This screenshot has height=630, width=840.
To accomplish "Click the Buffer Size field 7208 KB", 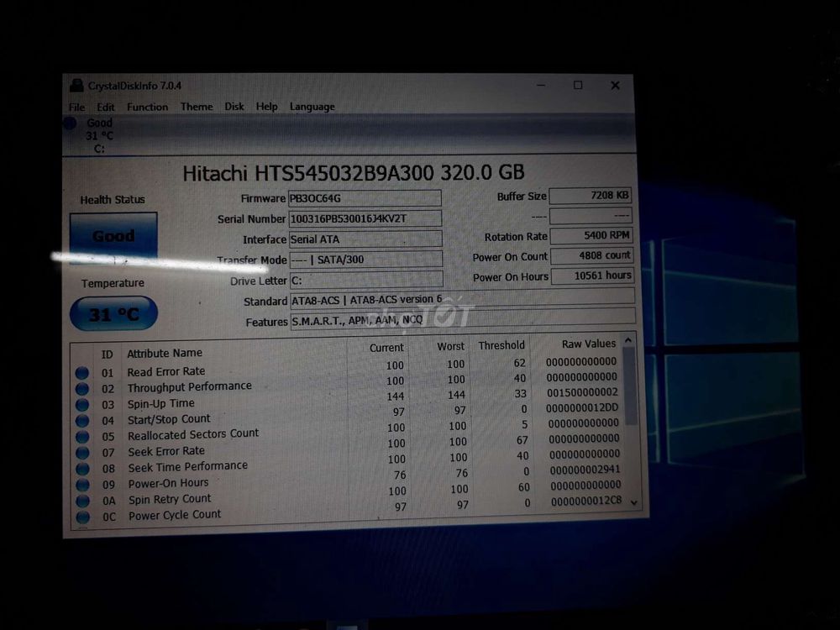I will [591, 196].
